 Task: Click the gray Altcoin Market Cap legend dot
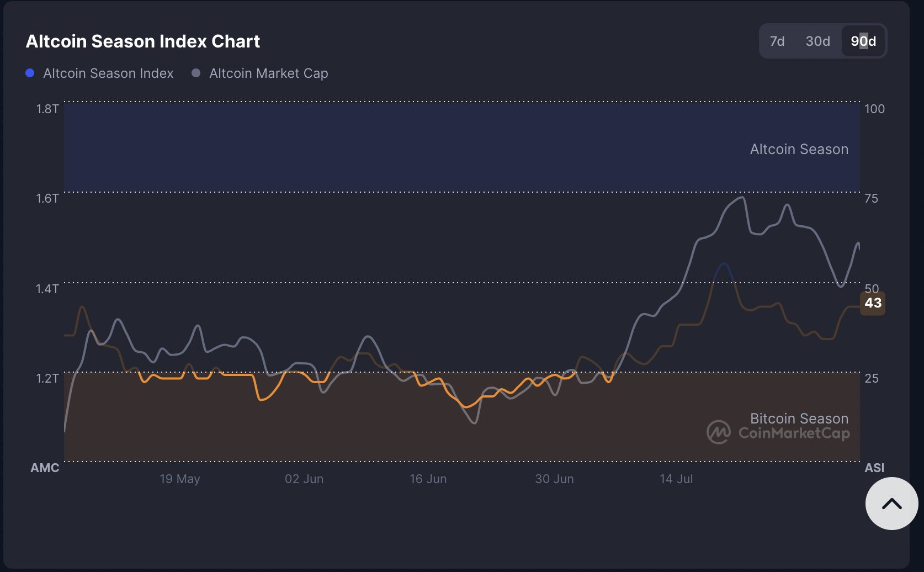click(x=195, y=72)
